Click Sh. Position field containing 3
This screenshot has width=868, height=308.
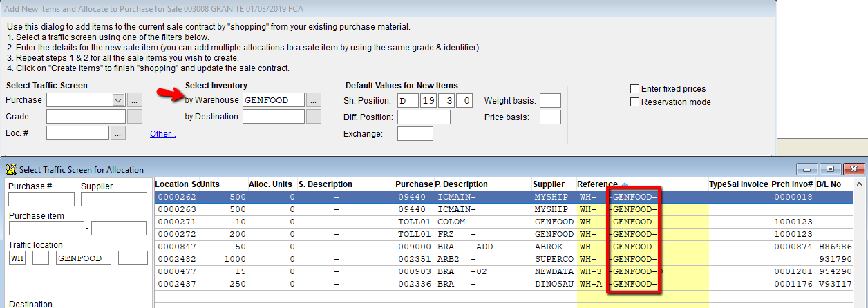click(447, 101)
